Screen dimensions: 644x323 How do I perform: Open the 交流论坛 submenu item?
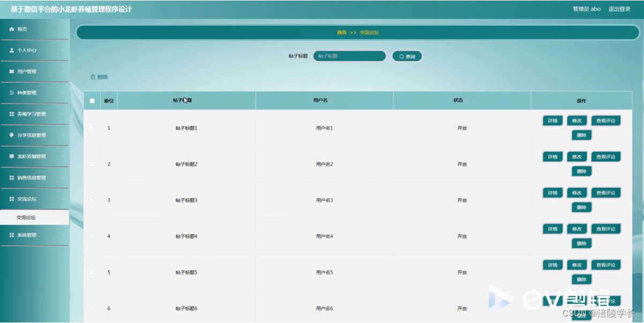[34, 217]
